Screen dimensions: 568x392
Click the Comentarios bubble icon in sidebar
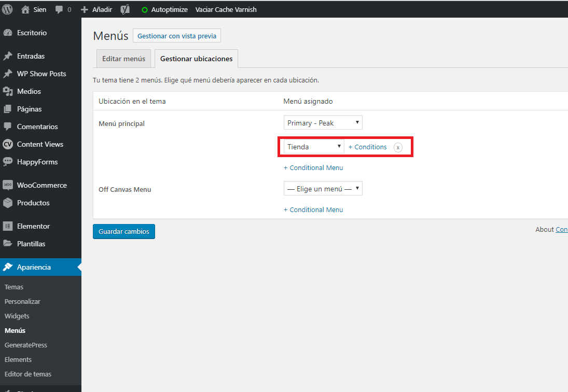[x=8, y=127]
